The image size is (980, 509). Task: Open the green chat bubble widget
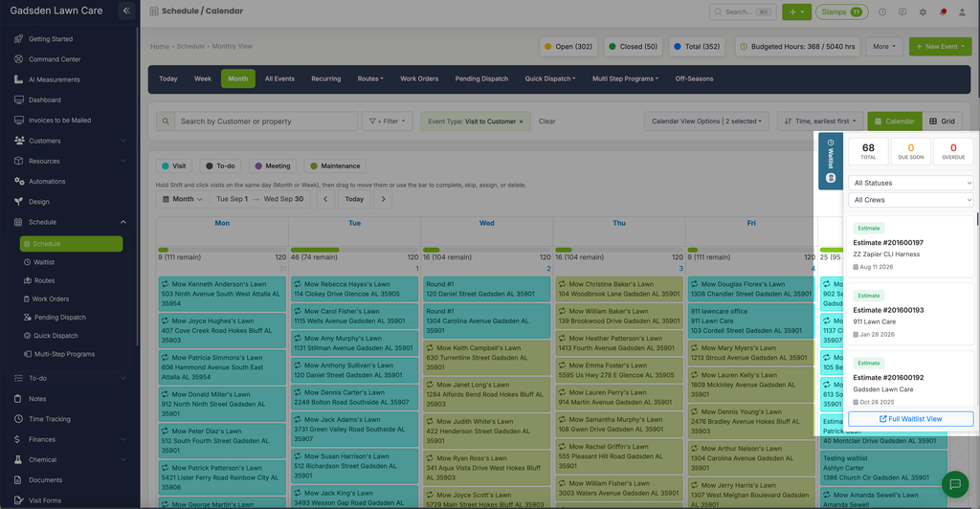coord(954,484)
